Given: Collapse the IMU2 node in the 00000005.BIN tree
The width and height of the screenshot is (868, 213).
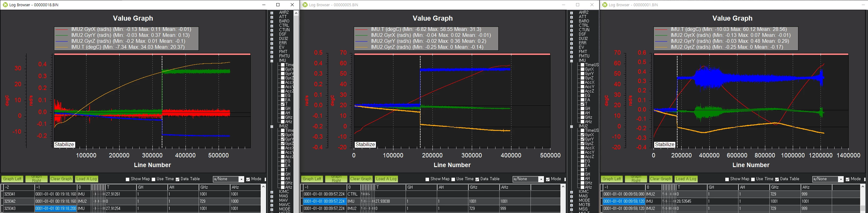Looking at the screenshot, I should tap(571, 126).
